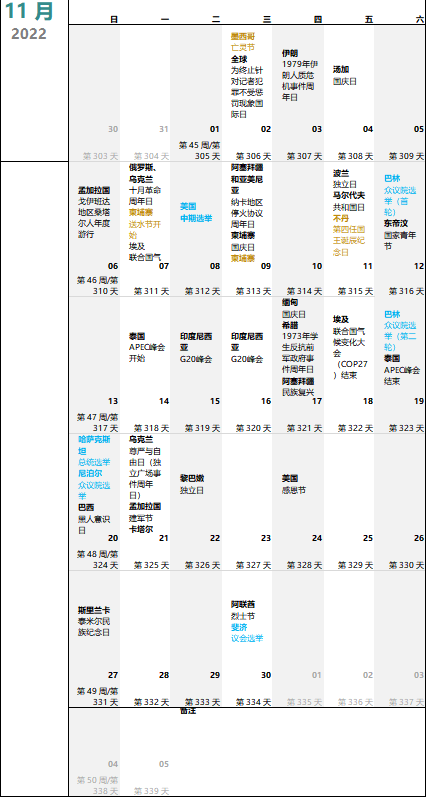This screenshot has width=426, height=798.
Task: Click the '汤加 国庆日' event
Action: pos(345,75)
